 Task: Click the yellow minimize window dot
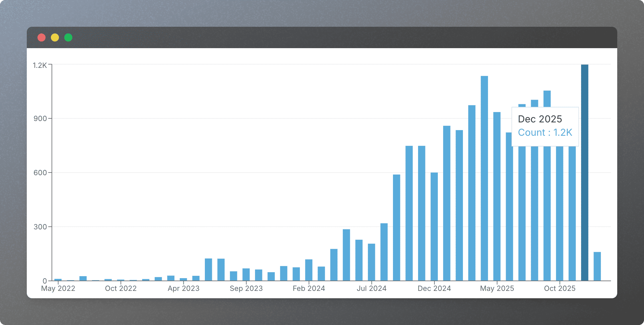[55, 37]
